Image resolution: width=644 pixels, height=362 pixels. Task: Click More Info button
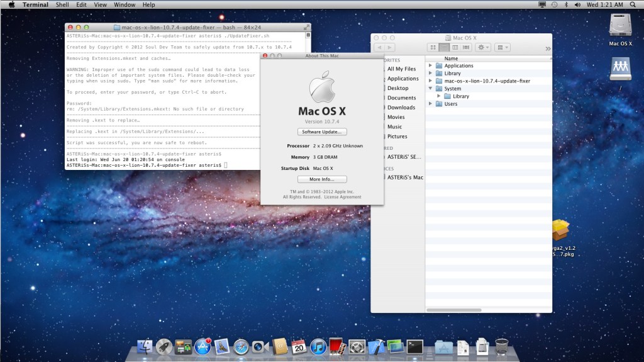322,179
